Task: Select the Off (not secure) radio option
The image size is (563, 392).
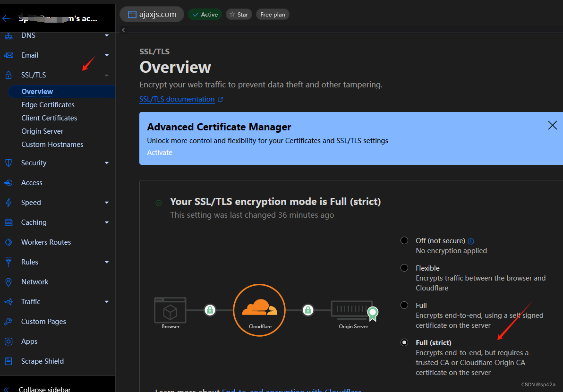Action: pyautogui.click(x=404, y=240)
